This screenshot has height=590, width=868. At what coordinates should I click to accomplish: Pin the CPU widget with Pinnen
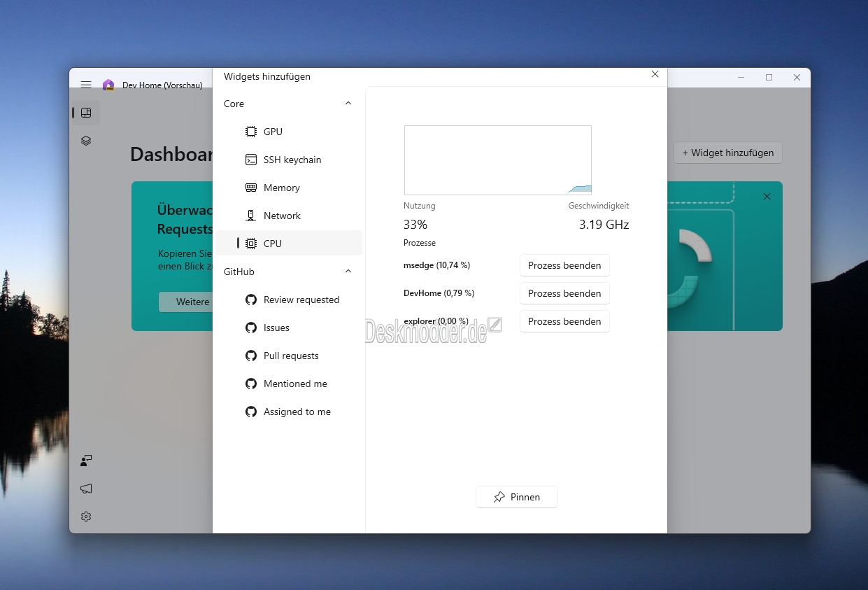517,497
